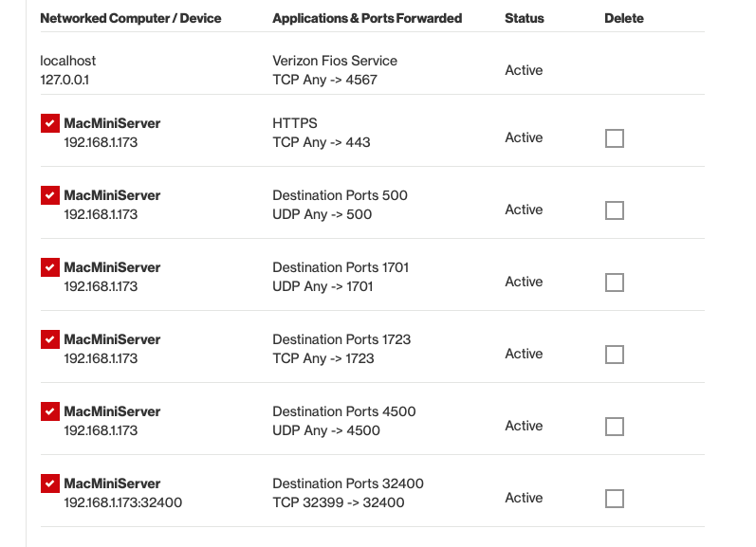Viewport: 756px width, 547px height.
Task: Click MacMiniServer name in 32400 row
Action: (112, 483)
